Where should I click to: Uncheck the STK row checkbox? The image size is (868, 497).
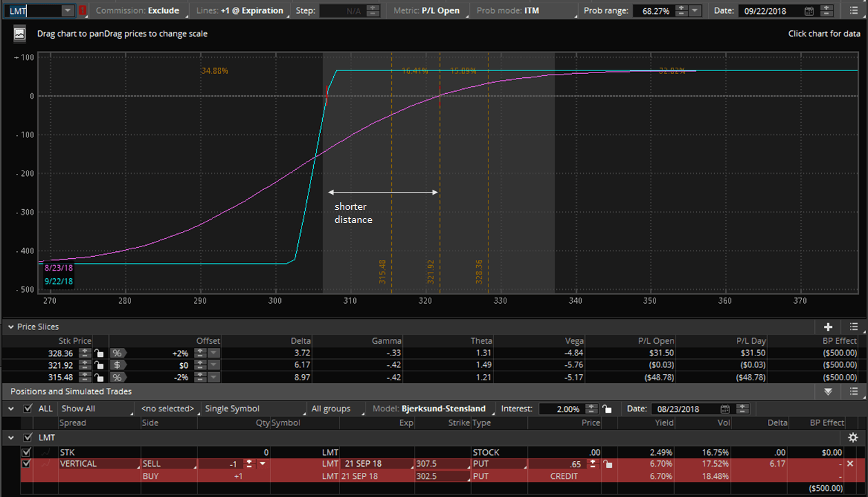(x=27, y=452)
